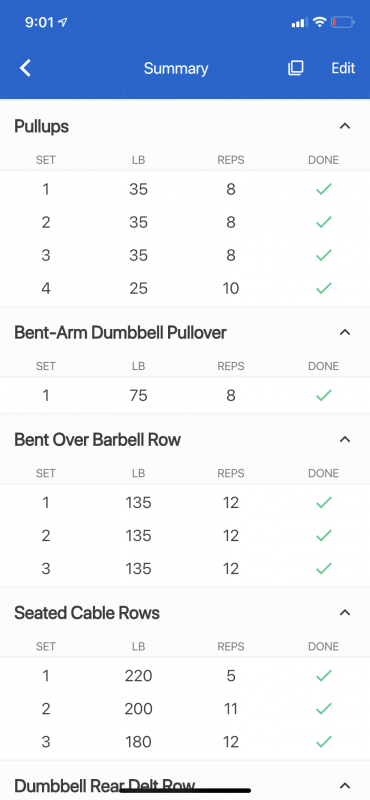This screenshot has width=370, height=800.
Task: Uncheck Bent Over Barbell Row set 2
Action: click(x=324, y=535)
